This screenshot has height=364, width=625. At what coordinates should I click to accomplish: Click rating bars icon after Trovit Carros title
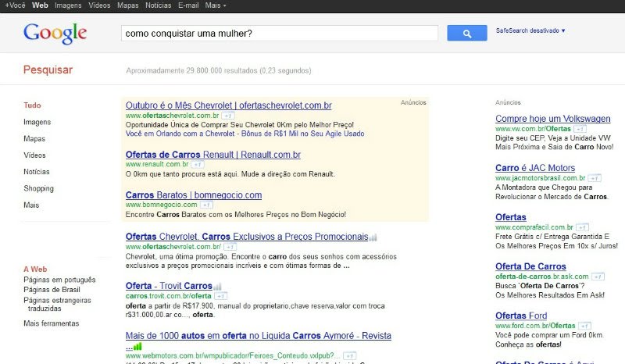pos(217,287)
